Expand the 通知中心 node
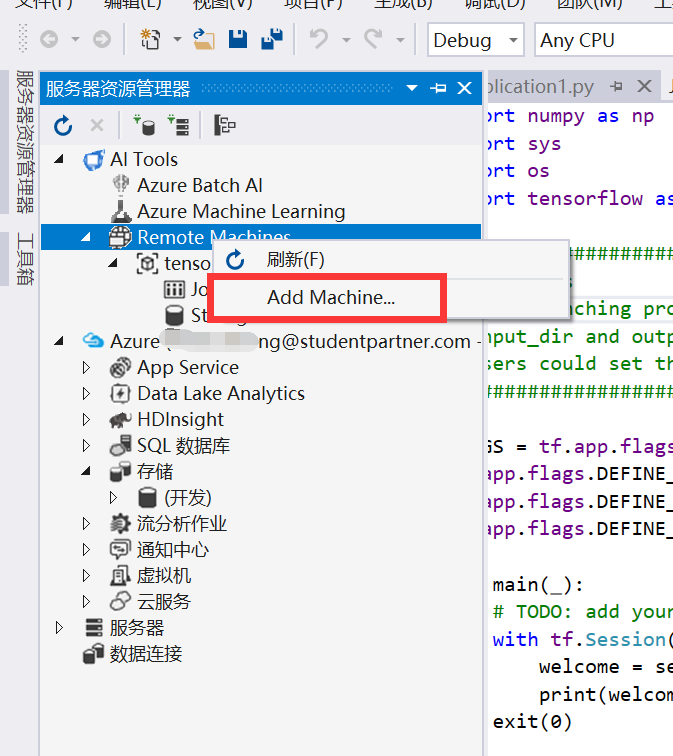Viewport: 673px width, 756px height. coord(86,550)
